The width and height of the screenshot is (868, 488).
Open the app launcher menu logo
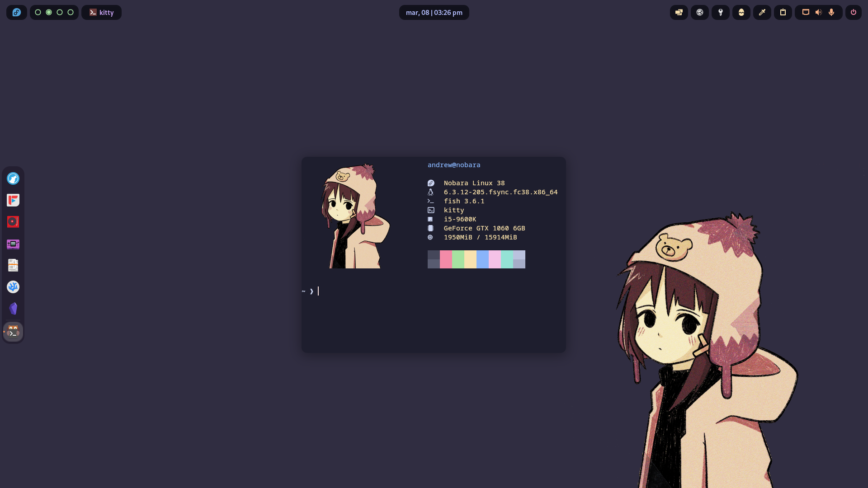[17, 13]
